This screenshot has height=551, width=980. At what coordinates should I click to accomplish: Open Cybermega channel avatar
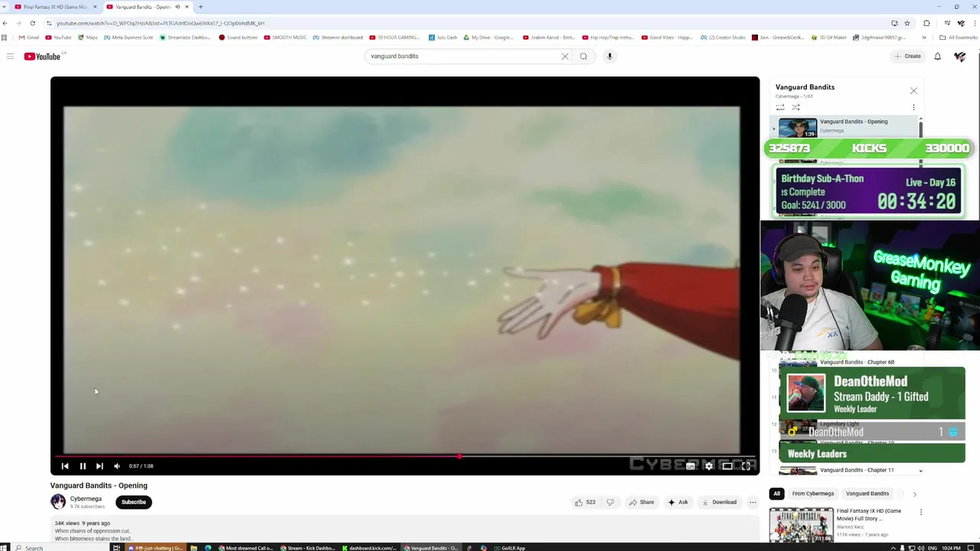(x=58, y=501)
